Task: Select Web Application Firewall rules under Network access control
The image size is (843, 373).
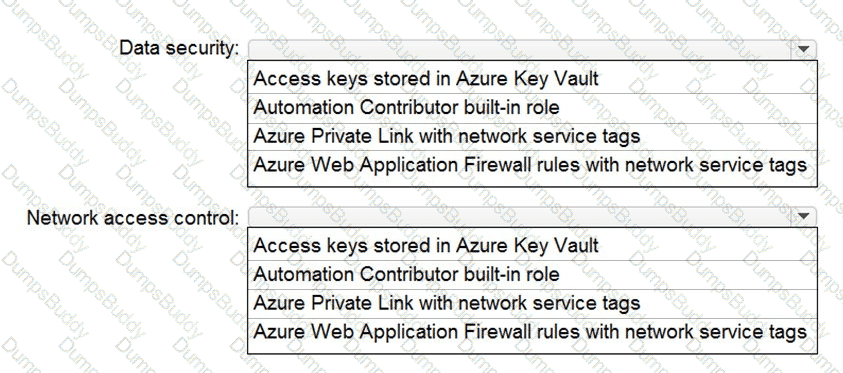Action: (532, 331)
